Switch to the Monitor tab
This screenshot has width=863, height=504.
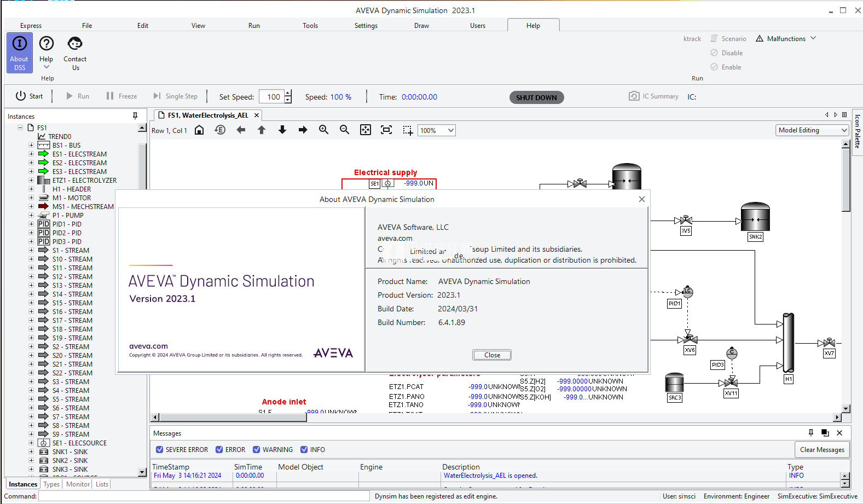coord(78,484)
